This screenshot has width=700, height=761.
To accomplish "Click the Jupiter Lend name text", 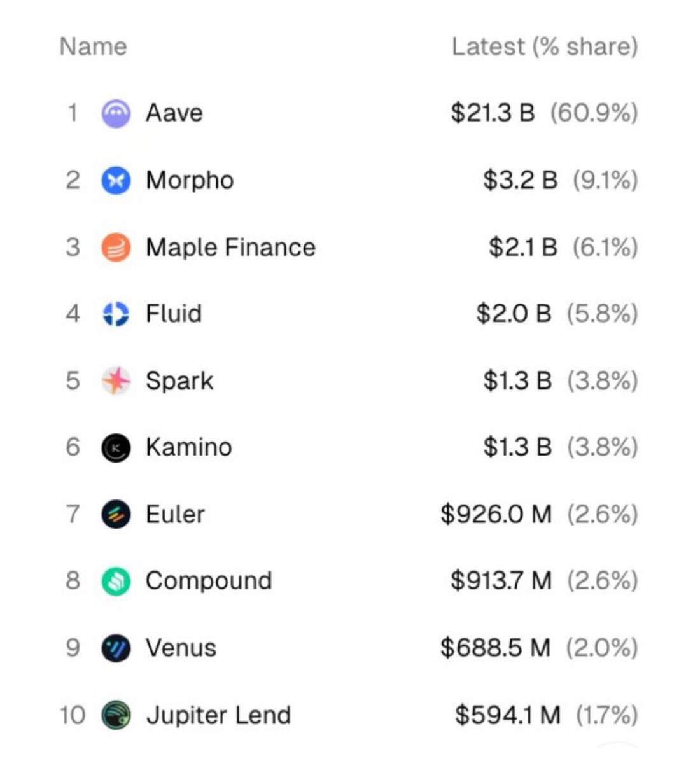I will tap(218, 715).
